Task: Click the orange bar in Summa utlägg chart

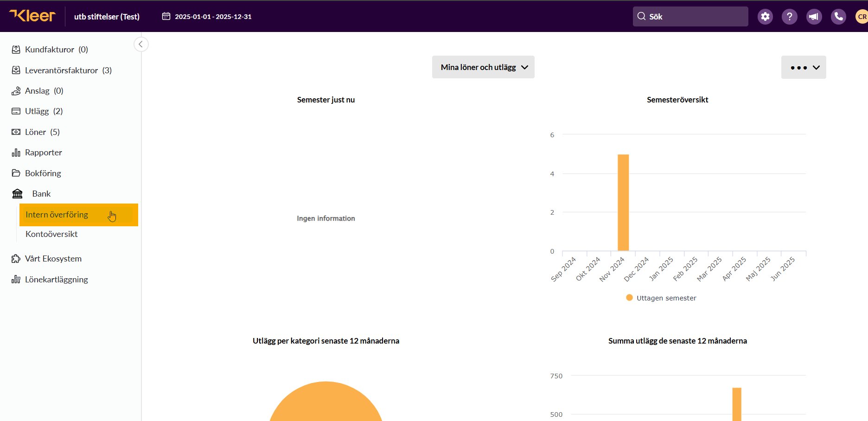Action: 737,404
